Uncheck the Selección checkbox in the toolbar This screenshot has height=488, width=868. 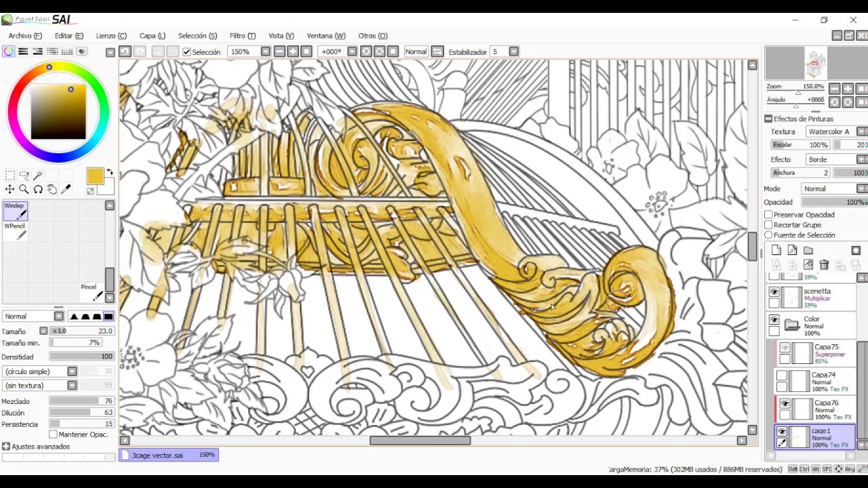coord(186,52)
